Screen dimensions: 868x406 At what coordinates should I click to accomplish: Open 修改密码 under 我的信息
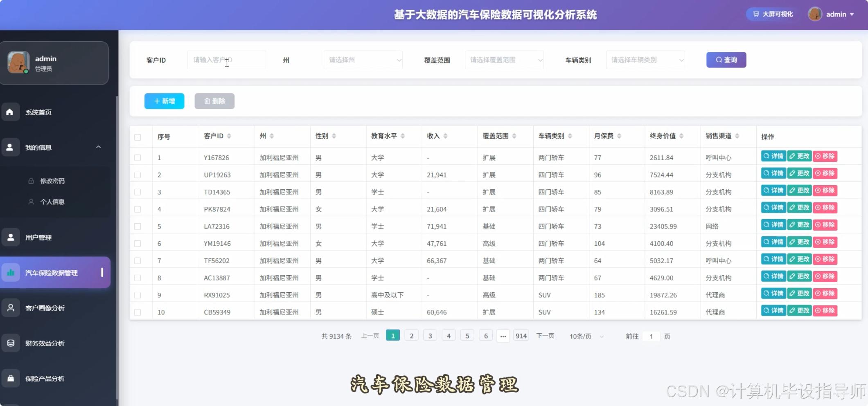click(52, 180)
